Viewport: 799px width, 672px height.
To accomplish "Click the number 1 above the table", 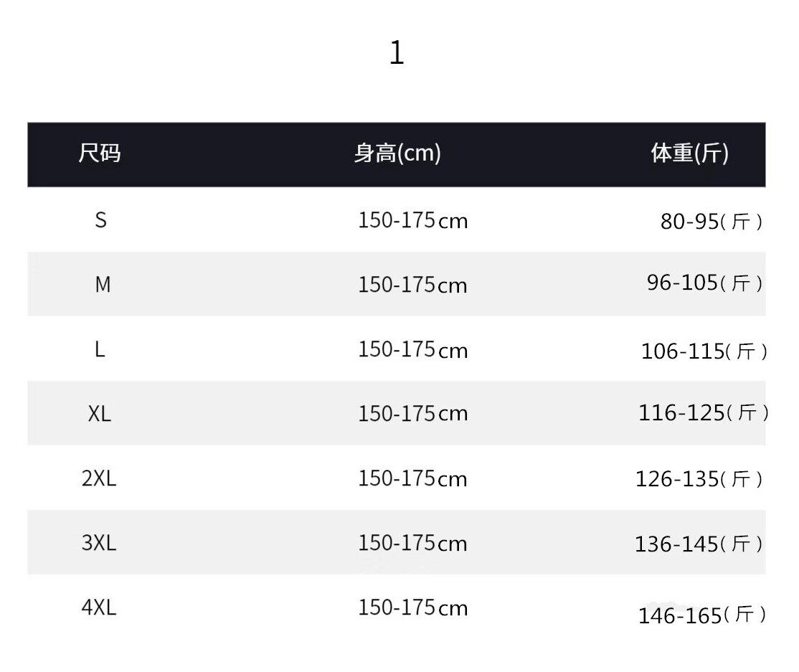I will (x=397, y=53).
